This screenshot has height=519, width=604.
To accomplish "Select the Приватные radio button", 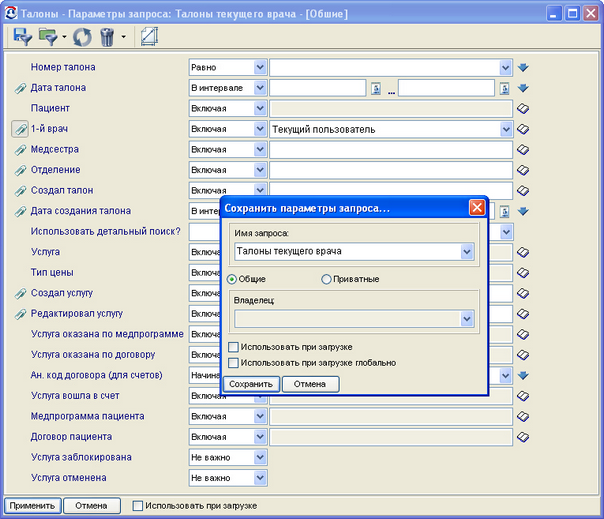I will click(326, 279).
